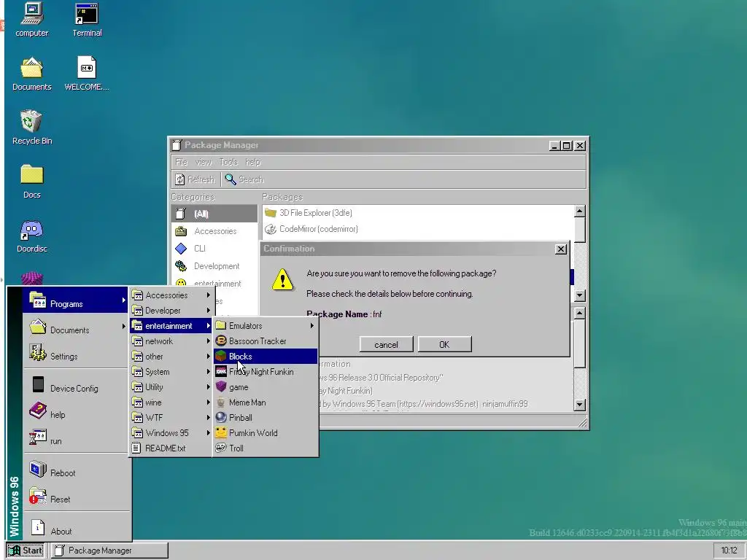Open the Documents folder on desktop

click(x=32, y=74)
